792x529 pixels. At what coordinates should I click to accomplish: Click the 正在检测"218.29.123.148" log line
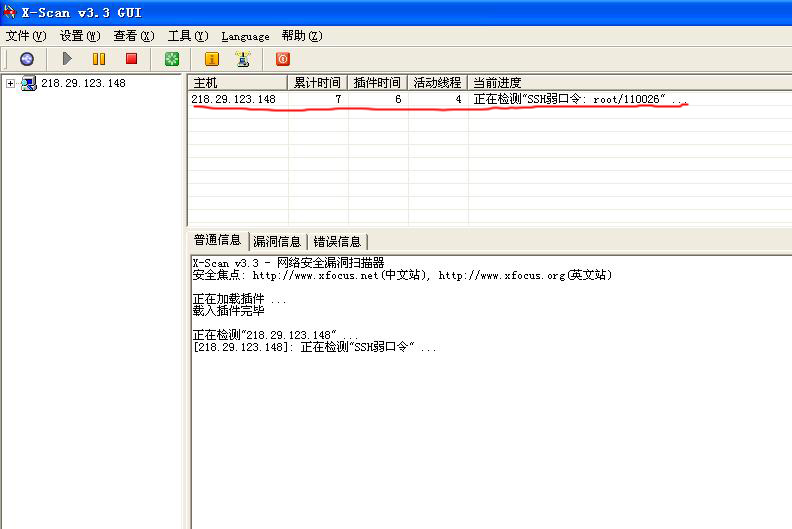[275, 334]
